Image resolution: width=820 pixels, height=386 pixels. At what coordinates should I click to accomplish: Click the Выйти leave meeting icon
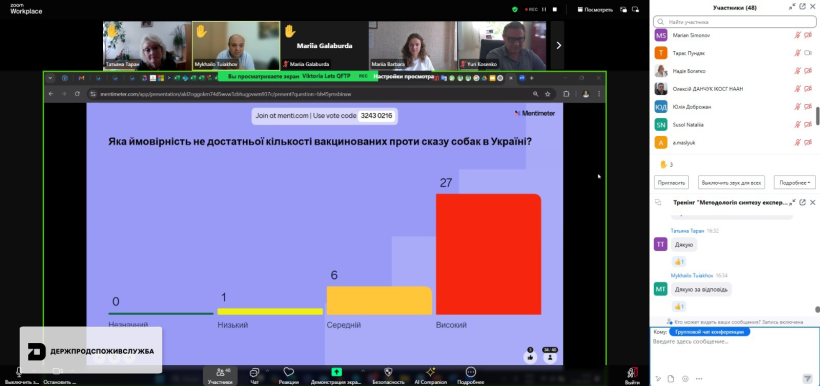pos(632,372)
